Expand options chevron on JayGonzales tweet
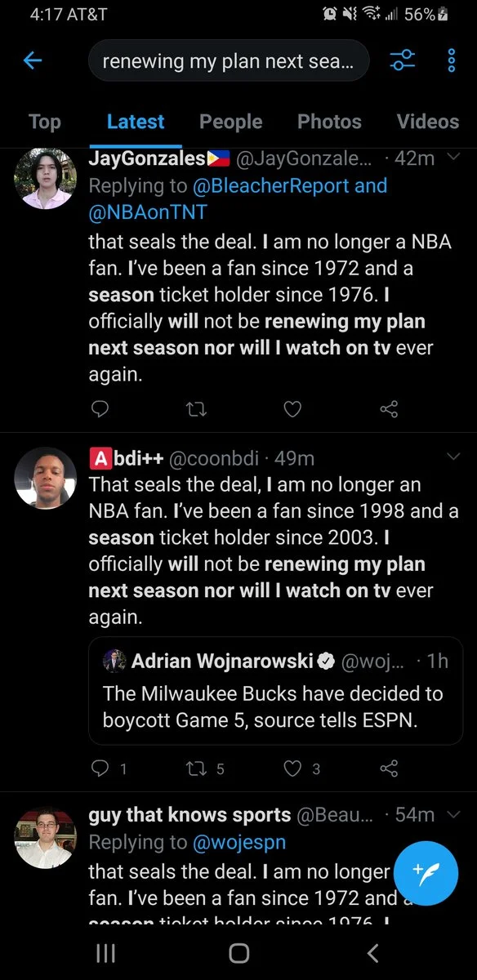This screenshot has height=980, width=477. tap(455, 159)
